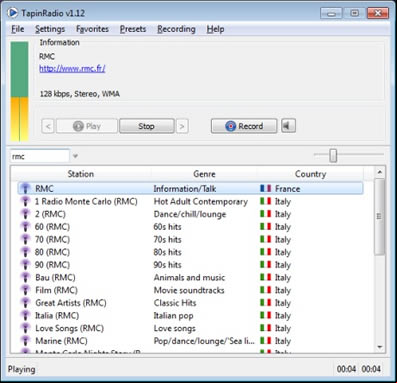Click the search field containing rmc
This screenshot has height=383, width=397.
coord(39,156)
